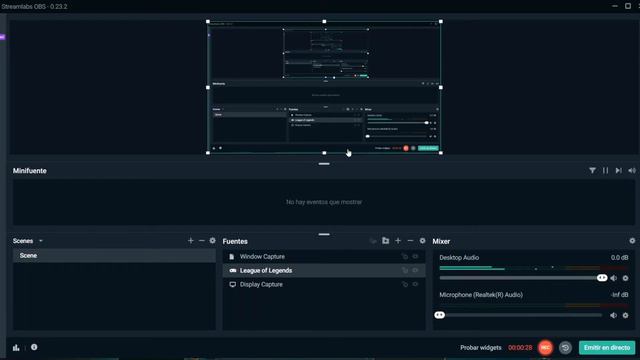Click the League of Legends gamepad icon

pos(233,271)
